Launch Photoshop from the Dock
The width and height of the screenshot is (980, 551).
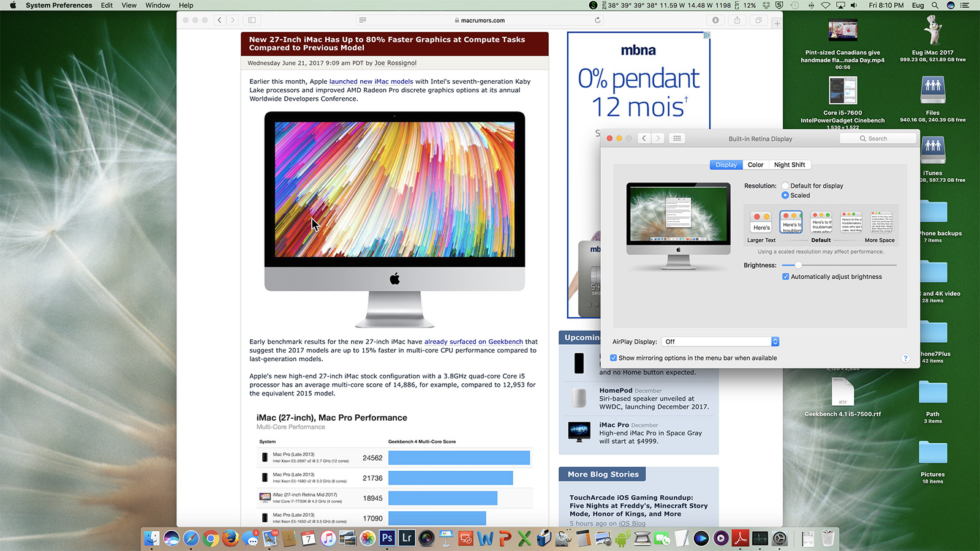click(387, 538)
